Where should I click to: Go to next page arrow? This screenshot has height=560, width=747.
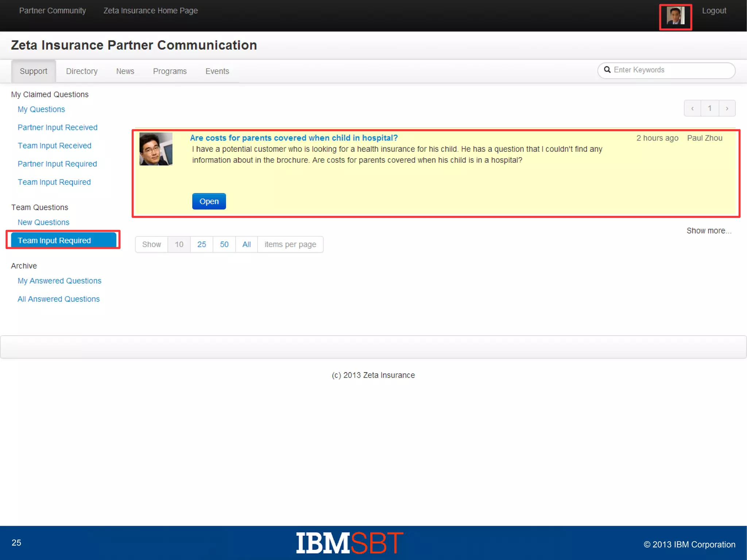pos(727,108)
